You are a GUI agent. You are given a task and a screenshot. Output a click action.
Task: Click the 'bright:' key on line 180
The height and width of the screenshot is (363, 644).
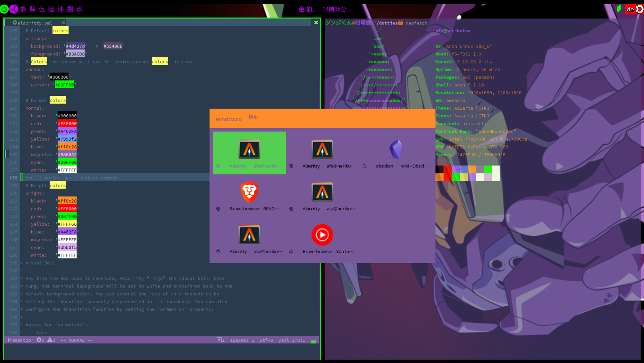coord(35,193)
